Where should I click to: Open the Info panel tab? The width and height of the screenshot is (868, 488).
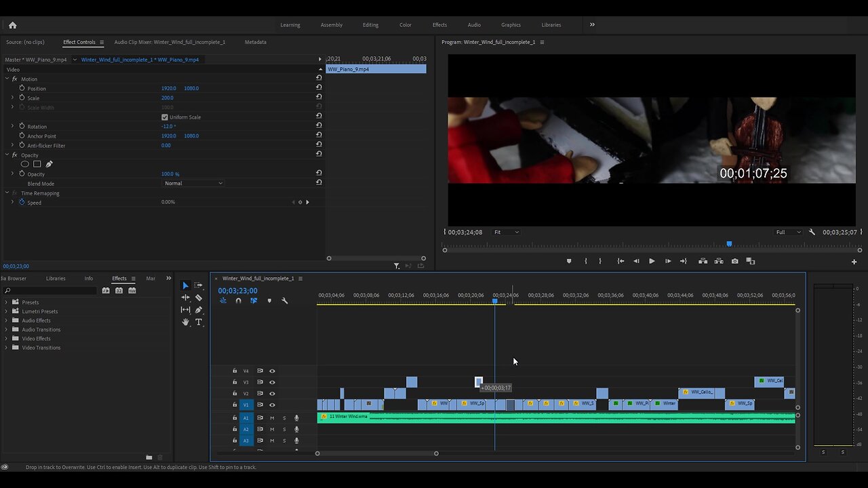point(89,279)
